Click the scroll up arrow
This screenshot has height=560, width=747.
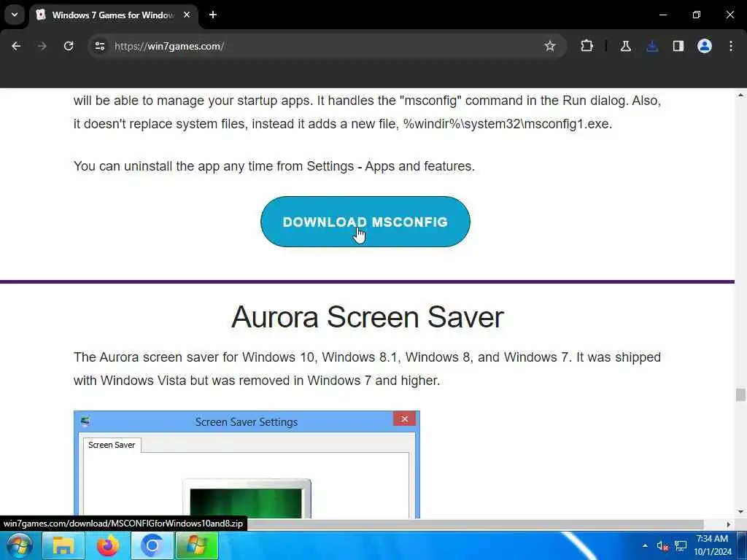pyautogui.click(x=740, y=96)
